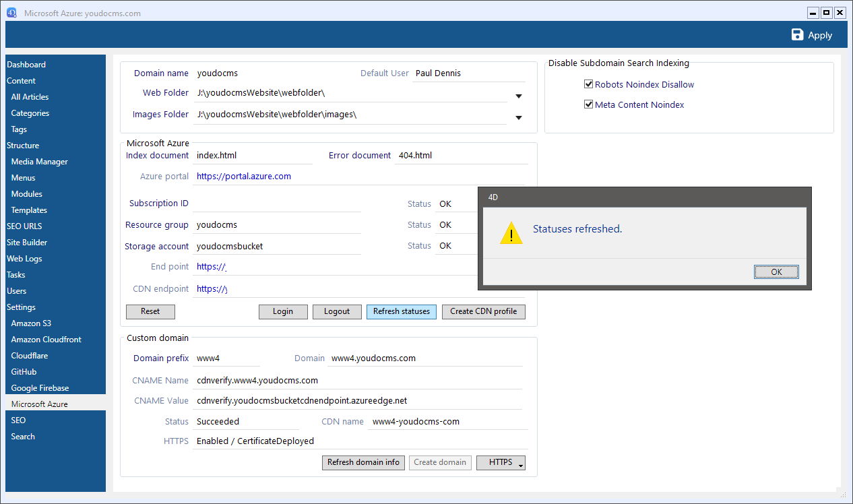
Task: Click the yellow warning icon in dialog
Action: (x=511, y=232)
